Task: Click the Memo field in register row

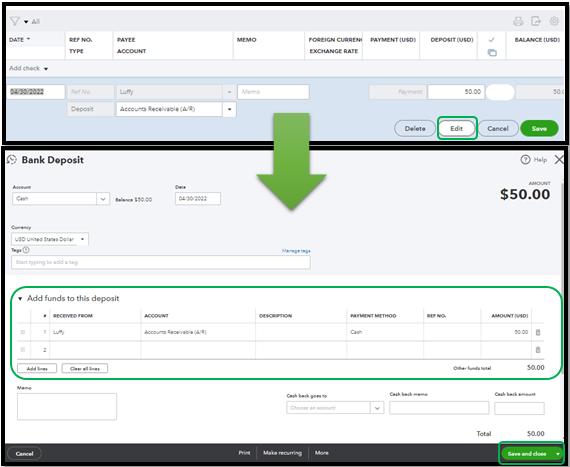Action: tap(273, 92)
